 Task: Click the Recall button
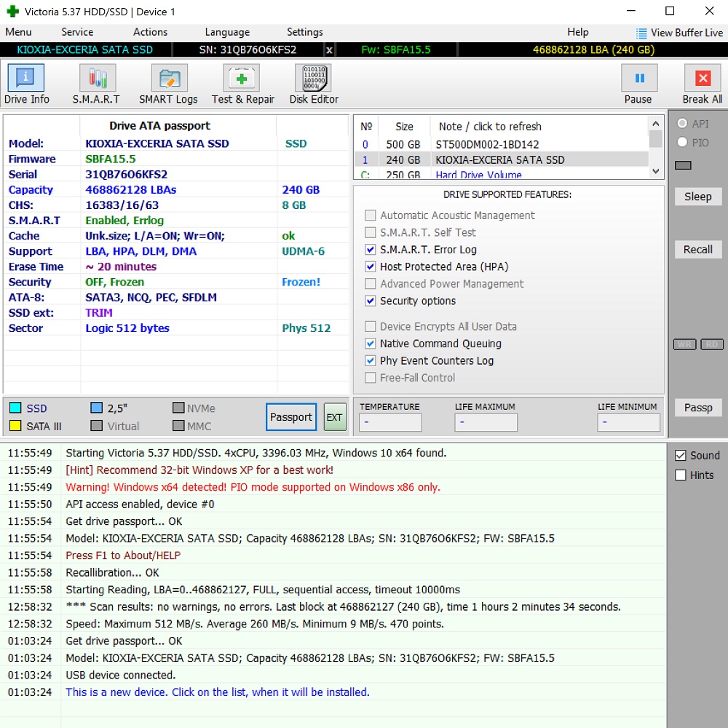[698, 249]
